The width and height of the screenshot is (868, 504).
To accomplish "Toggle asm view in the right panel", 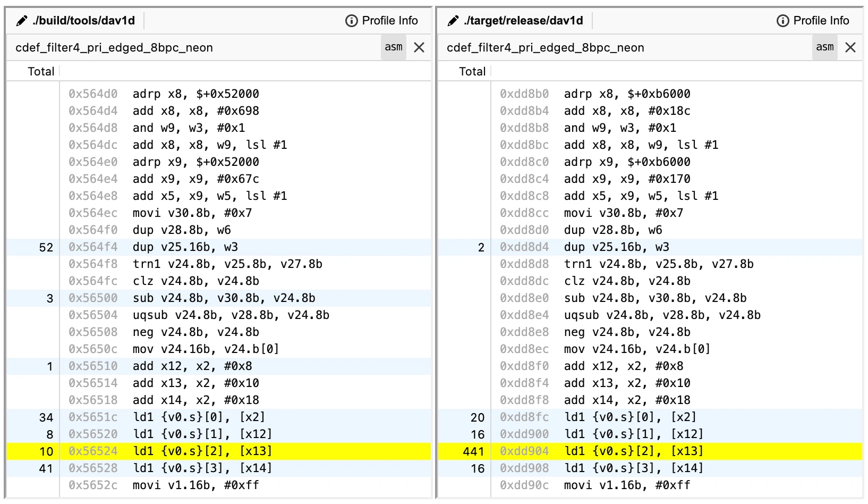I will coord(824,47).
